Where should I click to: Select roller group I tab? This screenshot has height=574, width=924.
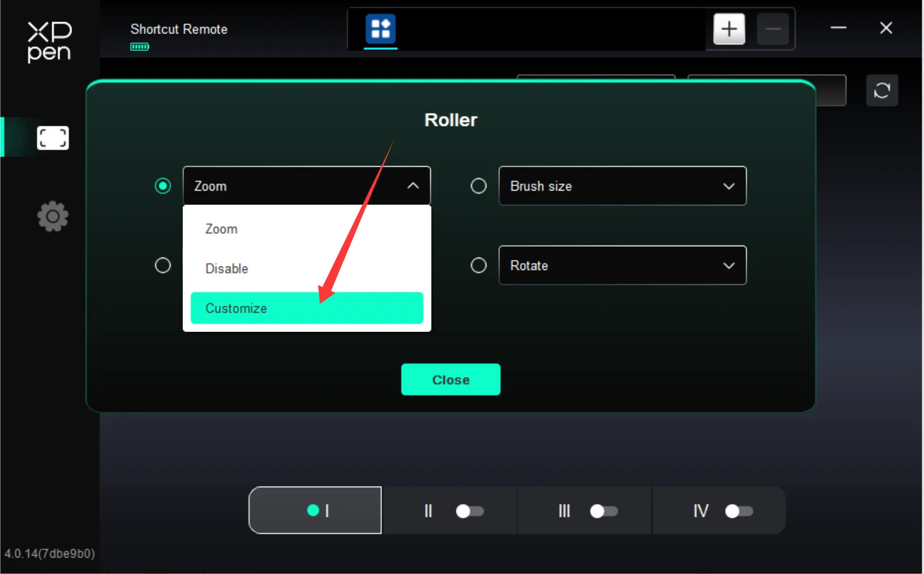click(315, 510)
